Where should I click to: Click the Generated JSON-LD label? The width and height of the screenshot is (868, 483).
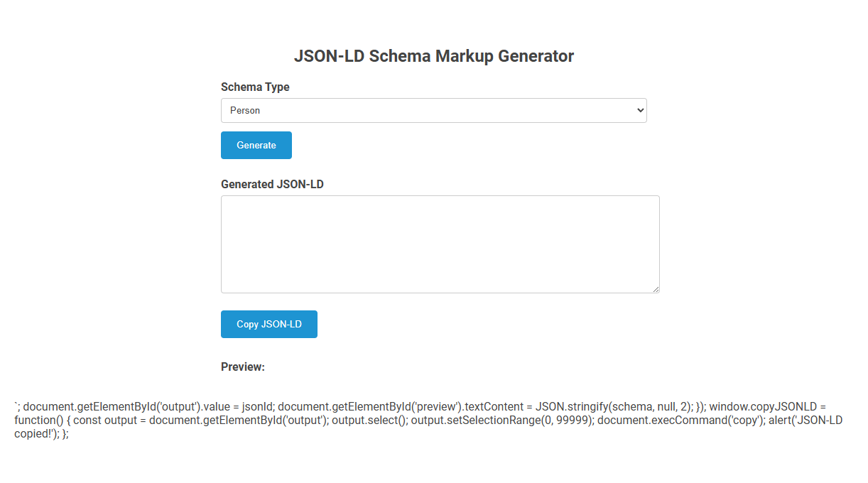click(272, 184)
